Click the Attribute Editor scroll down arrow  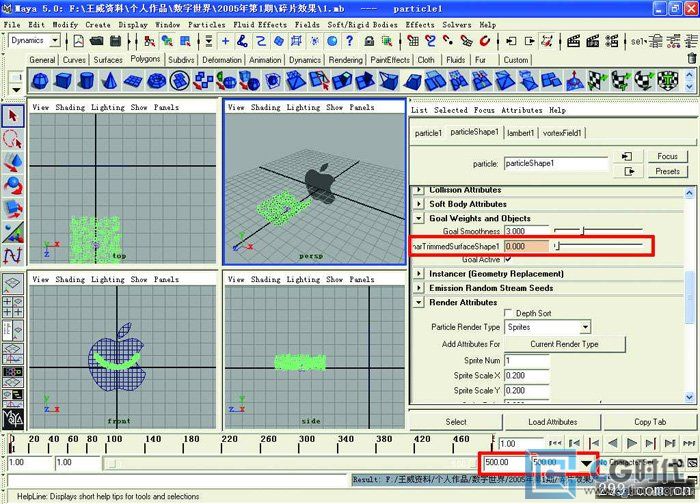689,397
